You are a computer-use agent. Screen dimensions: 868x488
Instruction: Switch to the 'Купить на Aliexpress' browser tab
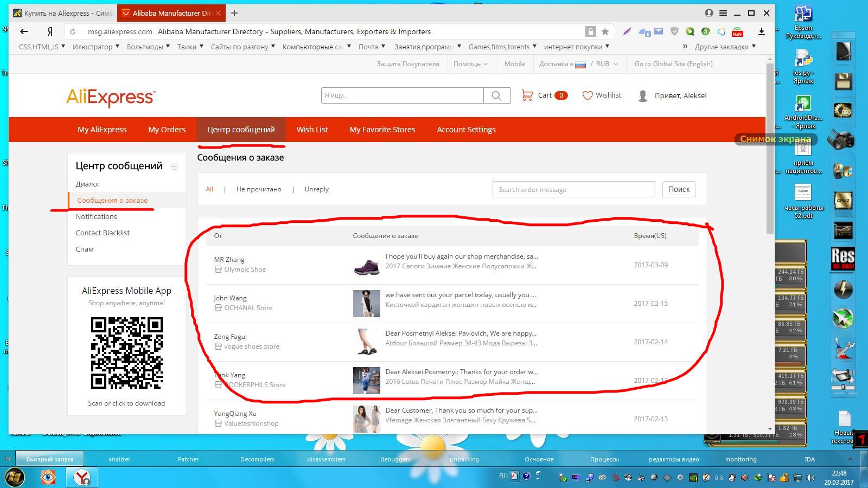(x=63, y=13)
